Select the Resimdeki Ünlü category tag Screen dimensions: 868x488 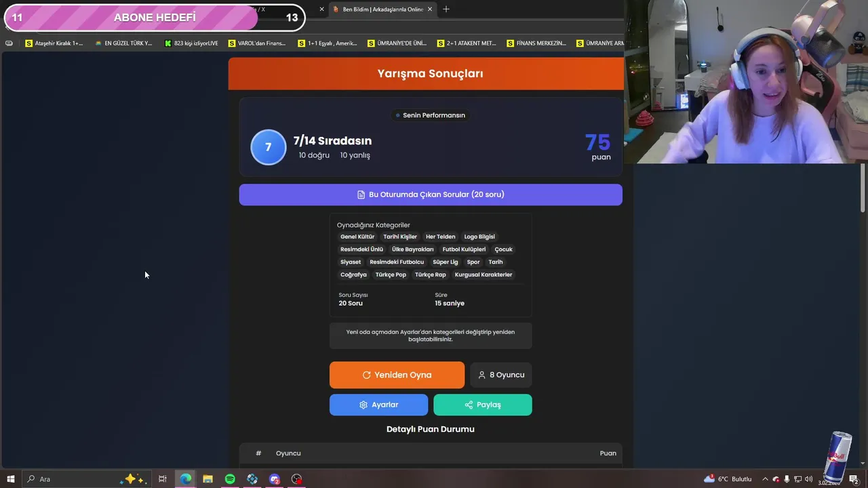point(361,249)
